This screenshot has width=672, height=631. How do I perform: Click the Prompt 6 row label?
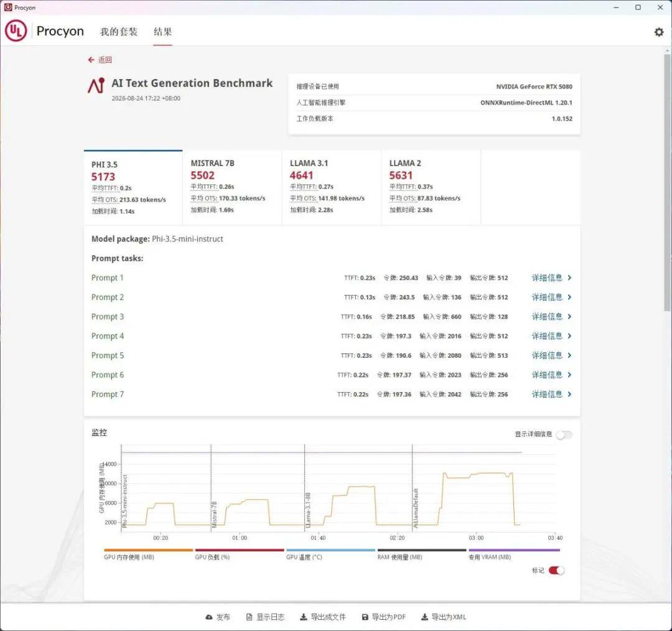click(x=108, y=375)
